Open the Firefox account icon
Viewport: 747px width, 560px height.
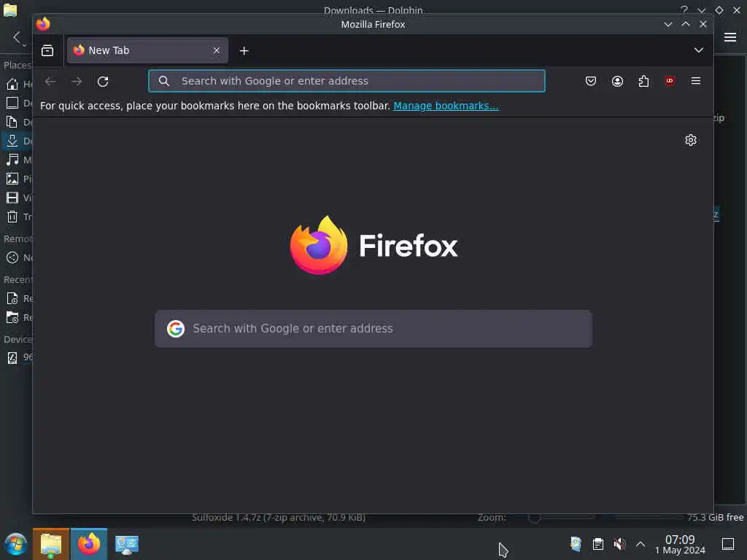[x=617, y=81]
